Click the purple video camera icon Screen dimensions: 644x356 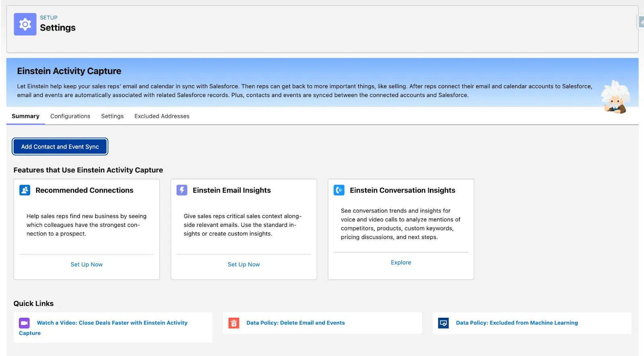point(24,323)
